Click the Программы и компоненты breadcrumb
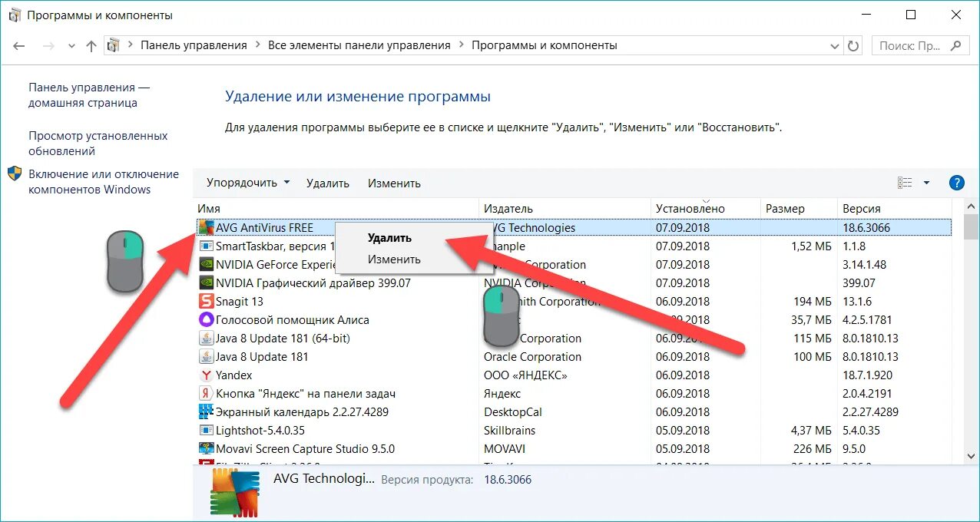The height and width of the screenshot is (522, 980). pyautogui.click(x=544, y=45)
